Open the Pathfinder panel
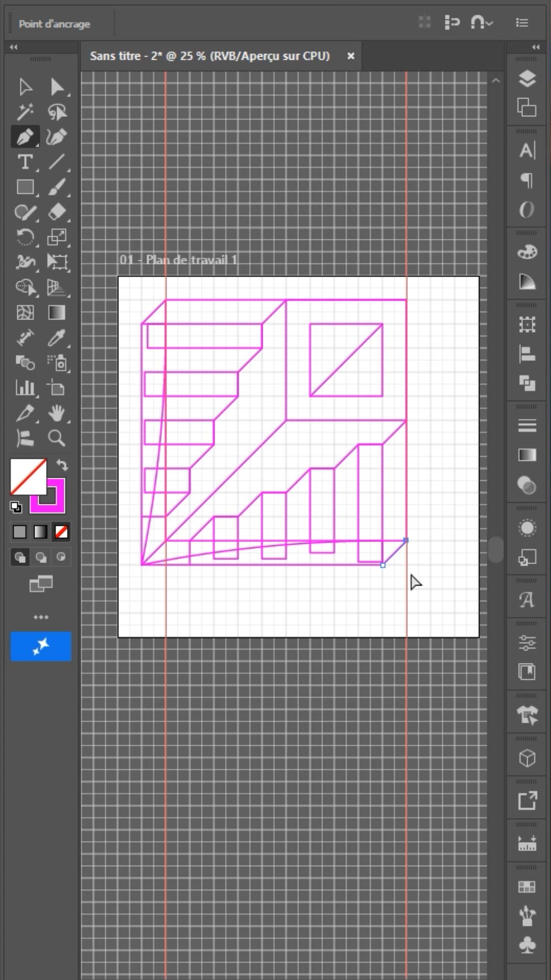This screenshot has height=980, width=551. (x=527, y=383)
